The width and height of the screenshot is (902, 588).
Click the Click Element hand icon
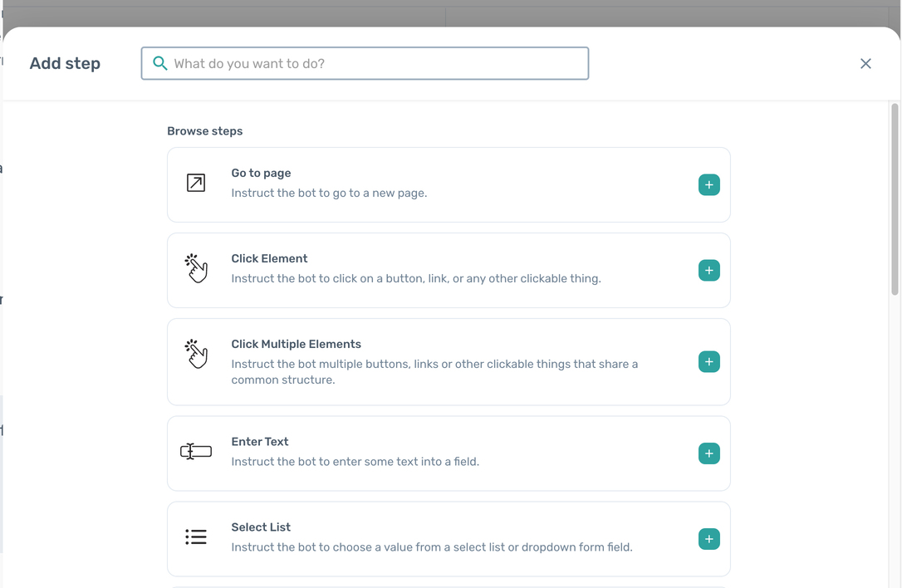196,268
